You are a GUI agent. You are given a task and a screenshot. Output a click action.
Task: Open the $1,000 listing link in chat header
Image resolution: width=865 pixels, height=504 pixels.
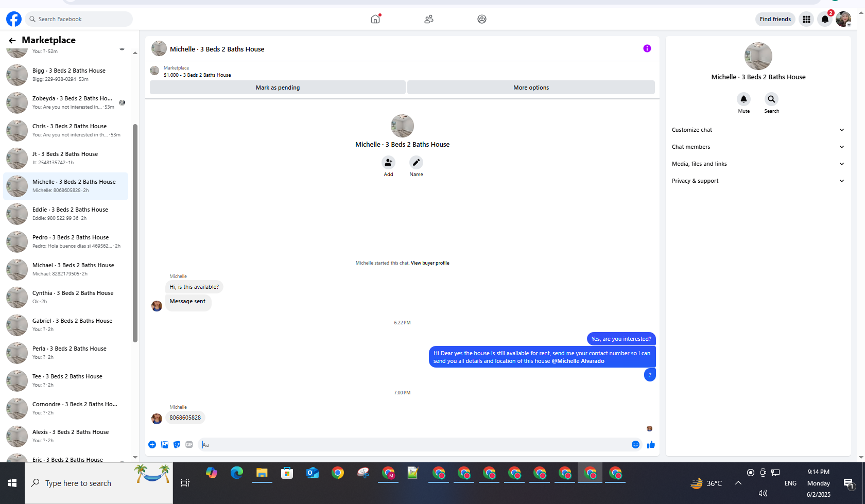point(197,75)
